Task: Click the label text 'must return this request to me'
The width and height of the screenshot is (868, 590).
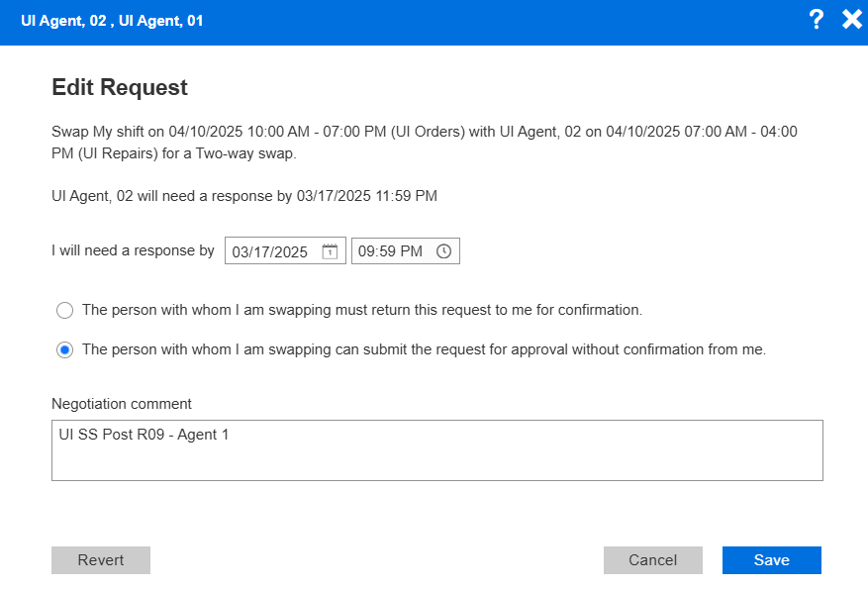Action: [362, 310]
